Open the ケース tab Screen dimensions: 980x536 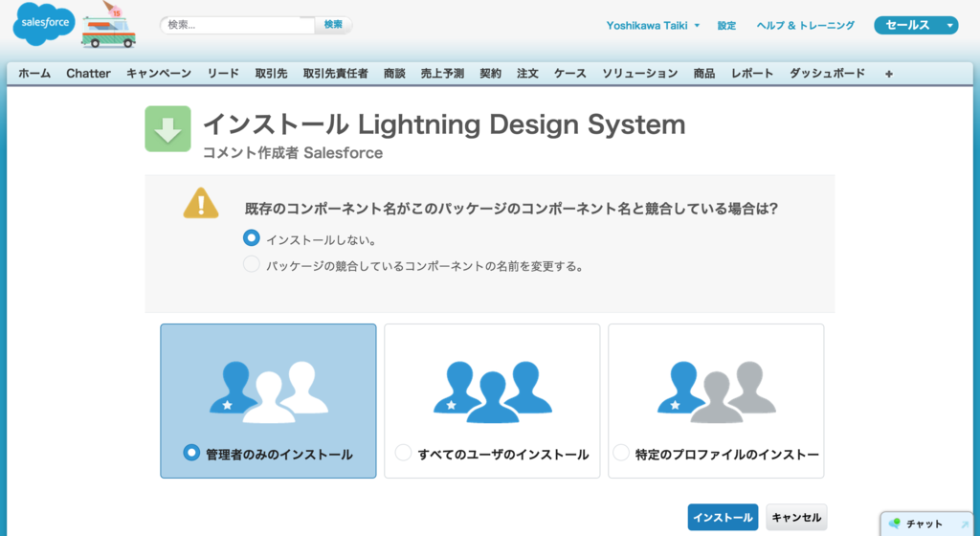click(x=570, y=74)
